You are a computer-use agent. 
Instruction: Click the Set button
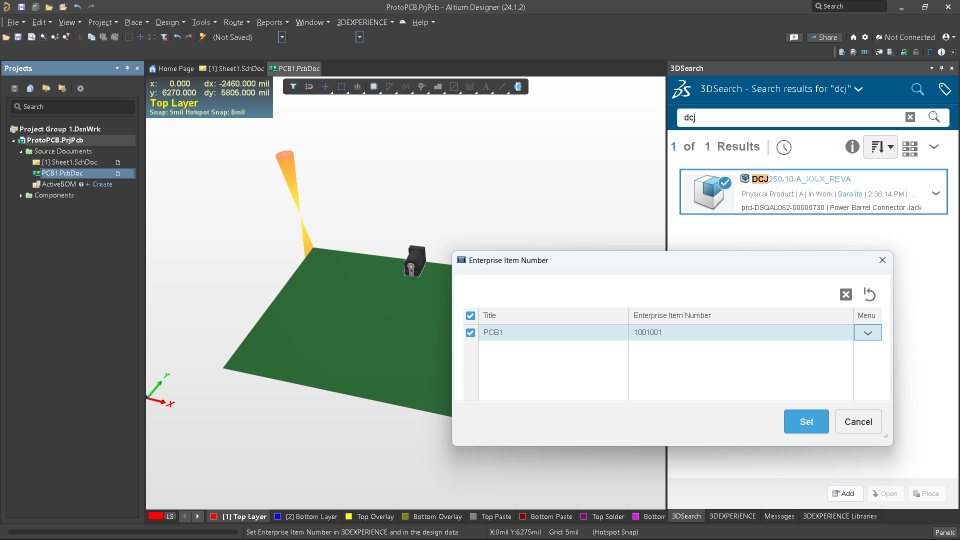point(806,422)
